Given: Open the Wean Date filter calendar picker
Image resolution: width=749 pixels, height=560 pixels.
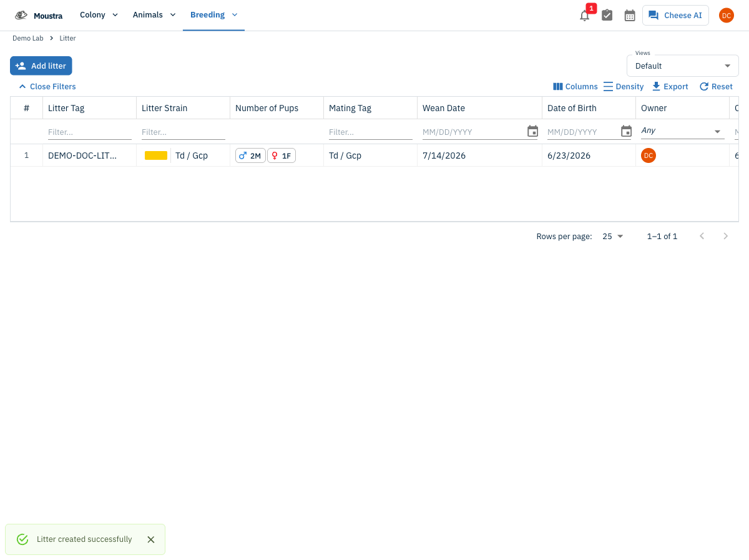Looking at the screenshot, I should [x=532, y=131].
